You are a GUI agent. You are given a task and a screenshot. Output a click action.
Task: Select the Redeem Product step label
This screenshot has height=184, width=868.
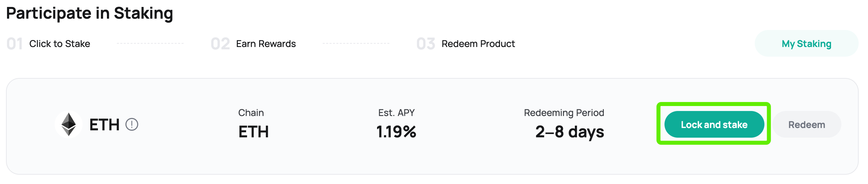point(478,44)
